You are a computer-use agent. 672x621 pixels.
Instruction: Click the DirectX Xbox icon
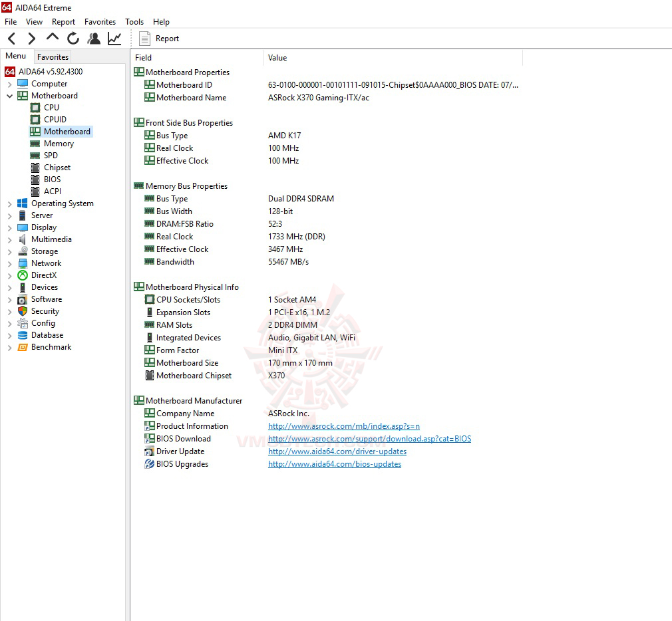(x=22, y=275)
